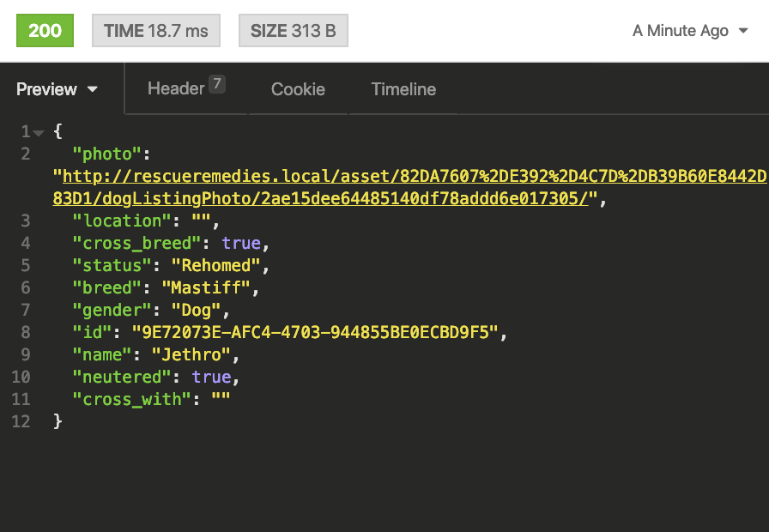Click the true value of cross_breed

click(241, 244)
